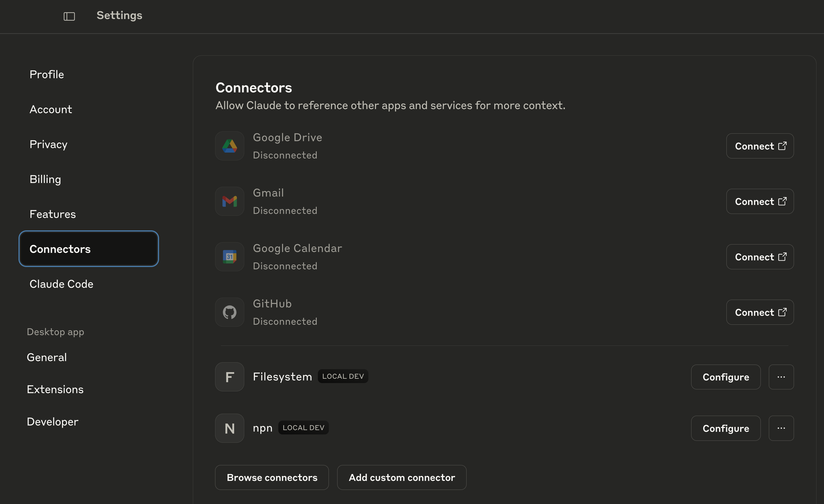Screen dimensions: 824x504
Task: Click the Google Drive logo icon
Action: tap(230, 146)
